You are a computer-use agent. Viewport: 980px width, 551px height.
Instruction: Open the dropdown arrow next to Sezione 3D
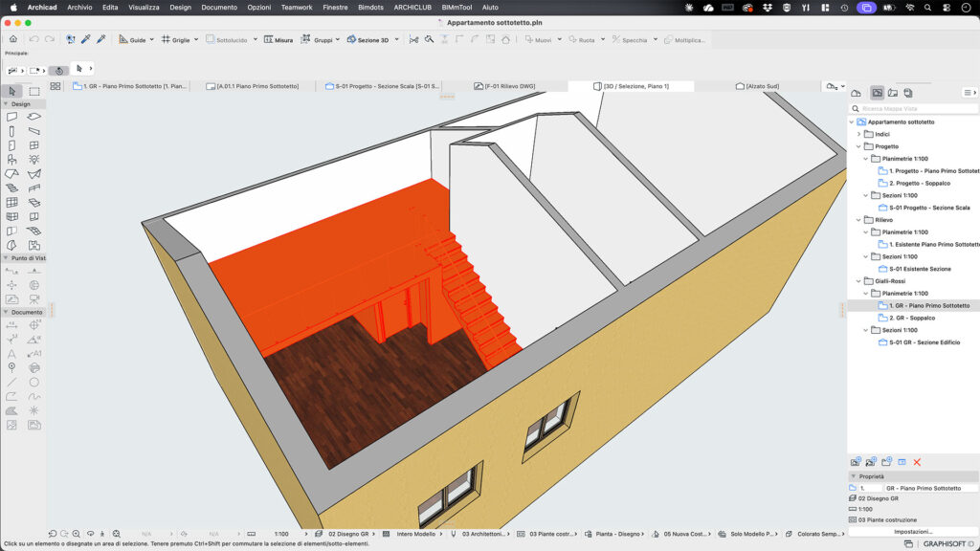396,39
